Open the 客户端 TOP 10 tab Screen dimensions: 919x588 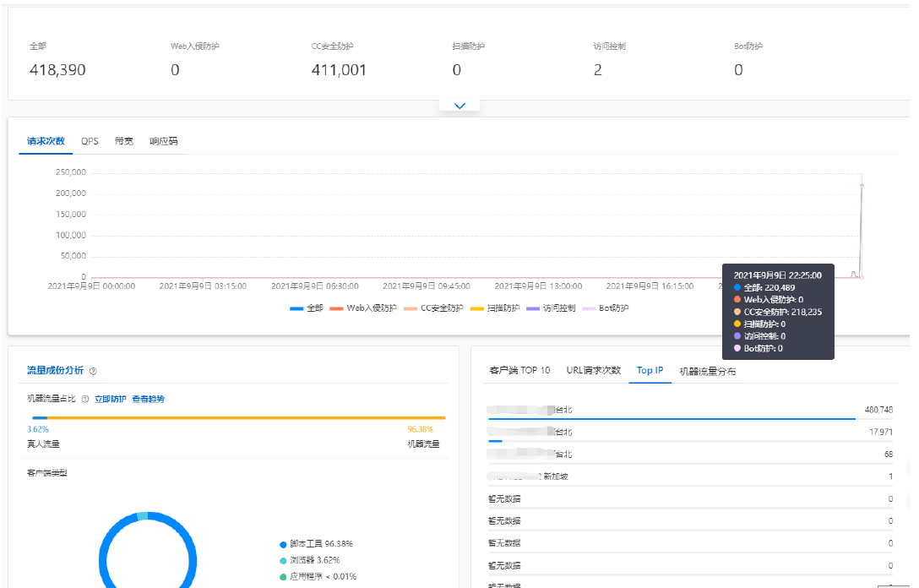[x=519, y=370]
